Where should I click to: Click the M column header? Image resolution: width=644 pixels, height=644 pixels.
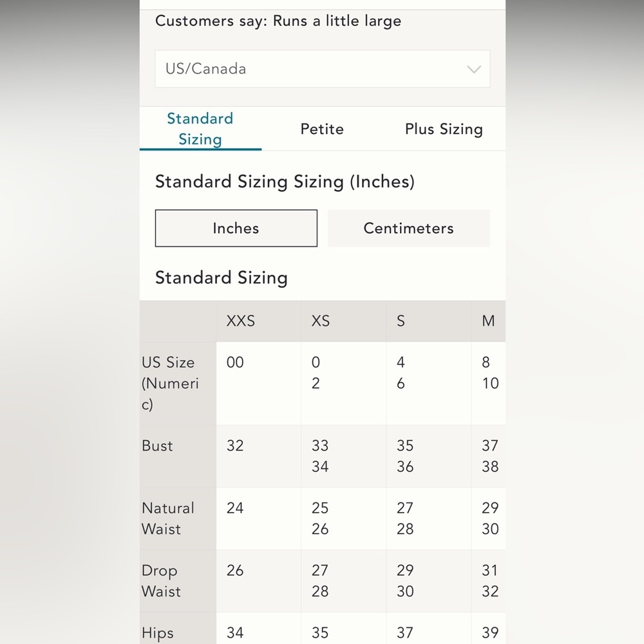488,321
